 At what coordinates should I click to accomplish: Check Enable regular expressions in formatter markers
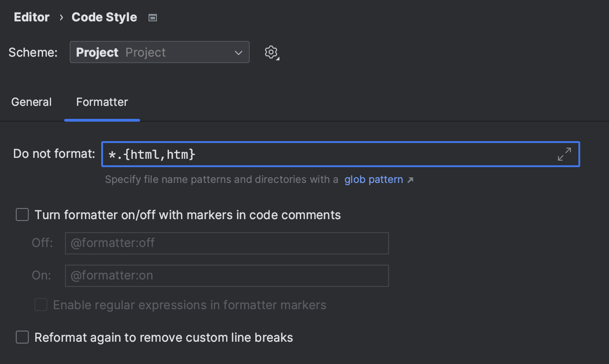40,305
